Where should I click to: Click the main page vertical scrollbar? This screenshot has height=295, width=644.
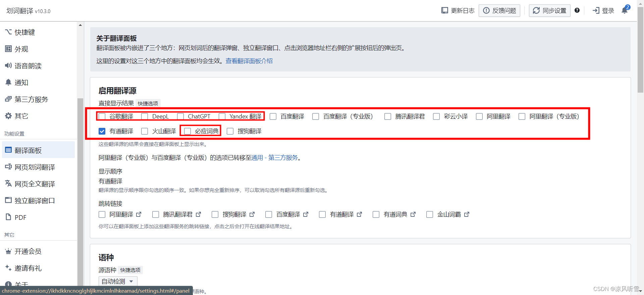point(640,50)
